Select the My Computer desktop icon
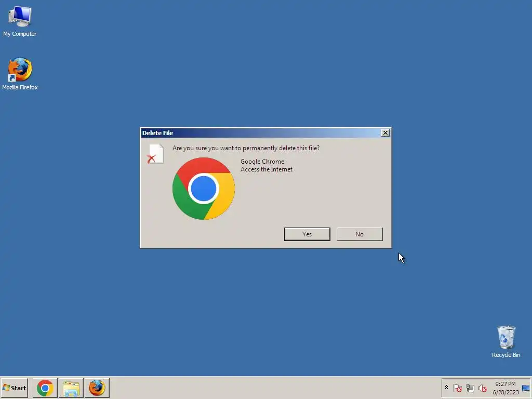 [20, 21]
